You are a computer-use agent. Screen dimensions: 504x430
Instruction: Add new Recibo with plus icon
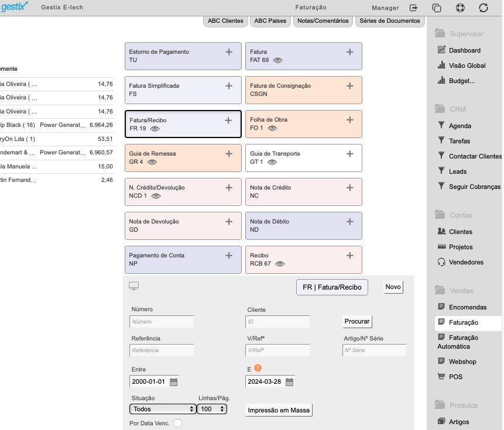click(350, 256)
